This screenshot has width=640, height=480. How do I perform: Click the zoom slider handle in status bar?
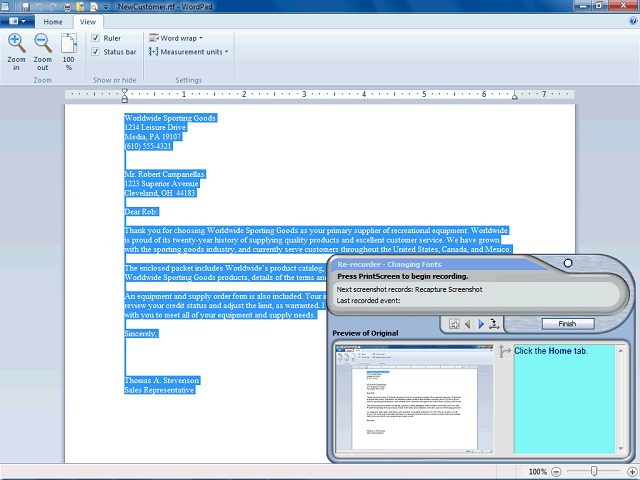point(594,471)
